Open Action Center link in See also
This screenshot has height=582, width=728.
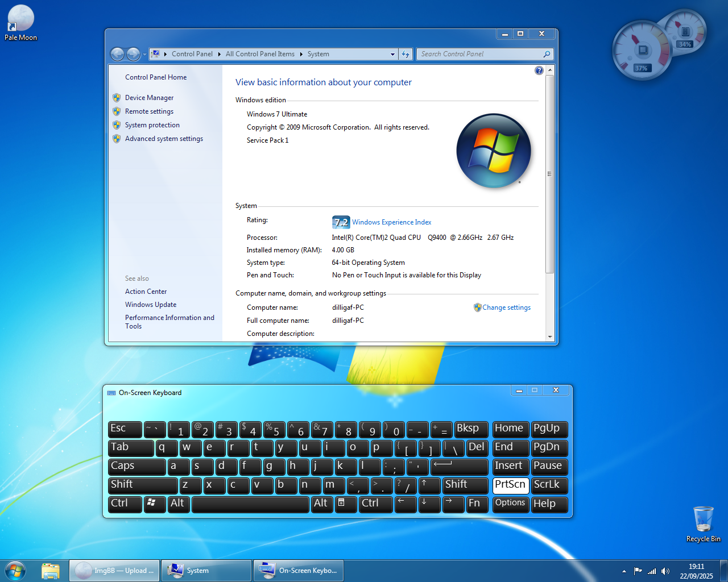[x=146, y=292]
